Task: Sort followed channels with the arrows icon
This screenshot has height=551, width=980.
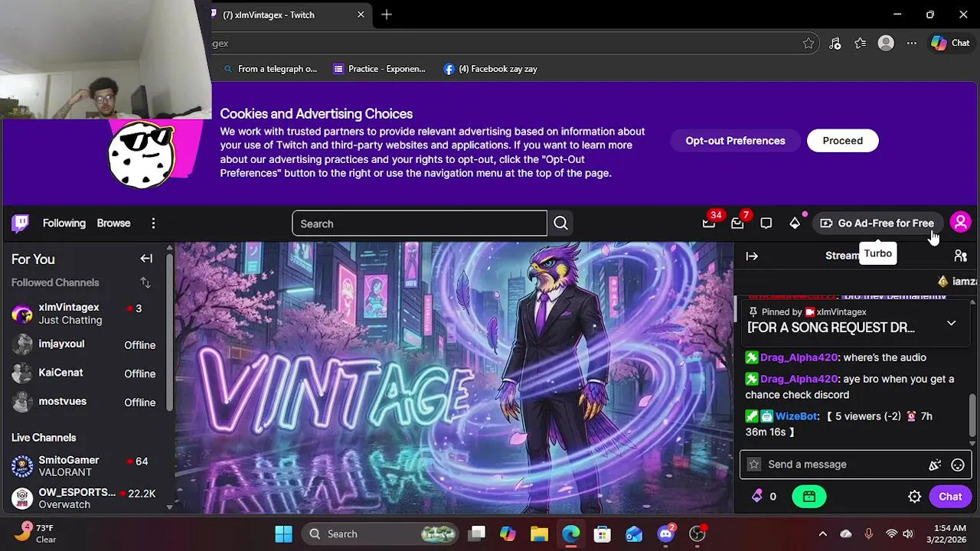Action: [145, 283]
